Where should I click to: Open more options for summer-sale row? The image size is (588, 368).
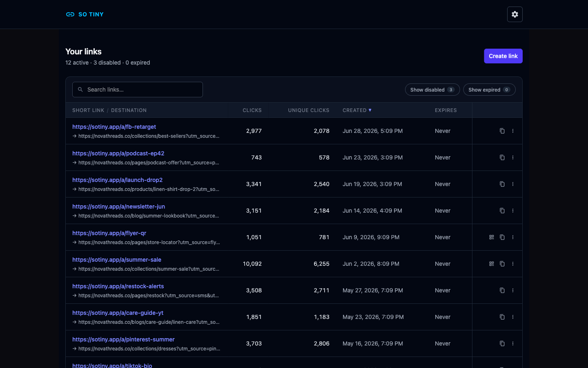point(513,264)
